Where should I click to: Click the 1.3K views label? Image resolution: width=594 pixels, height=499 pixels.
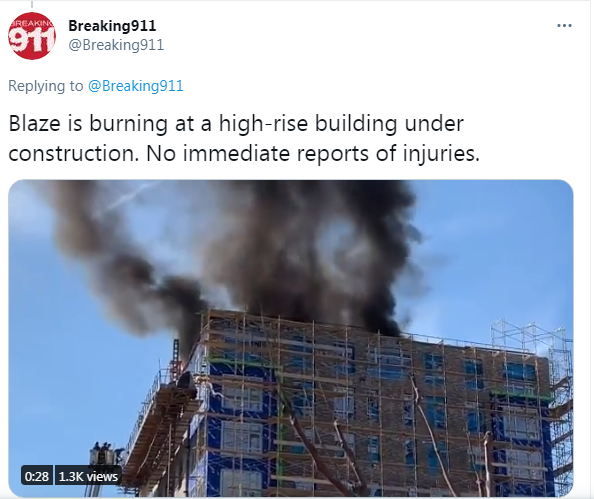point(88,476)
